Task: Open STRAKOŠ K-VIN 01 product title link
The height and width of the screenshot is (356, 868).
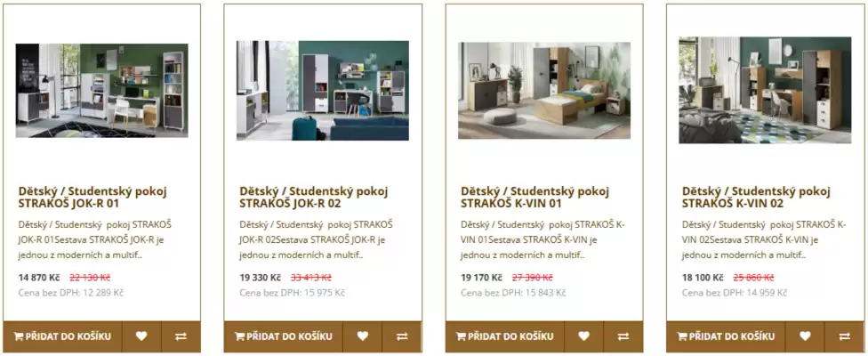Action: tap(534, 198)
